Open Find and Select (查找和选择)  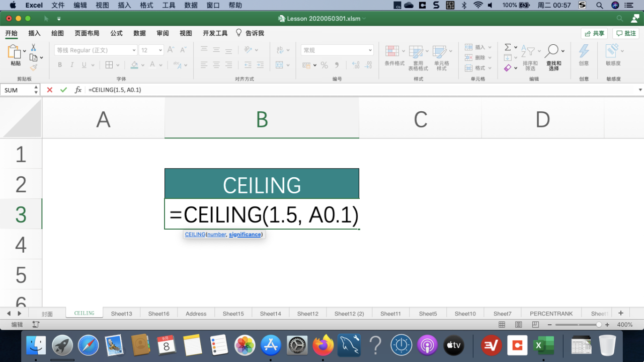tap(554, 57)
